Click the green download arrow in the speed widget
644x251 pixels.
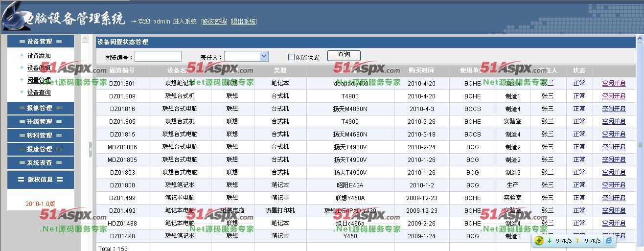pyautogui.click(x=550, y=240)
